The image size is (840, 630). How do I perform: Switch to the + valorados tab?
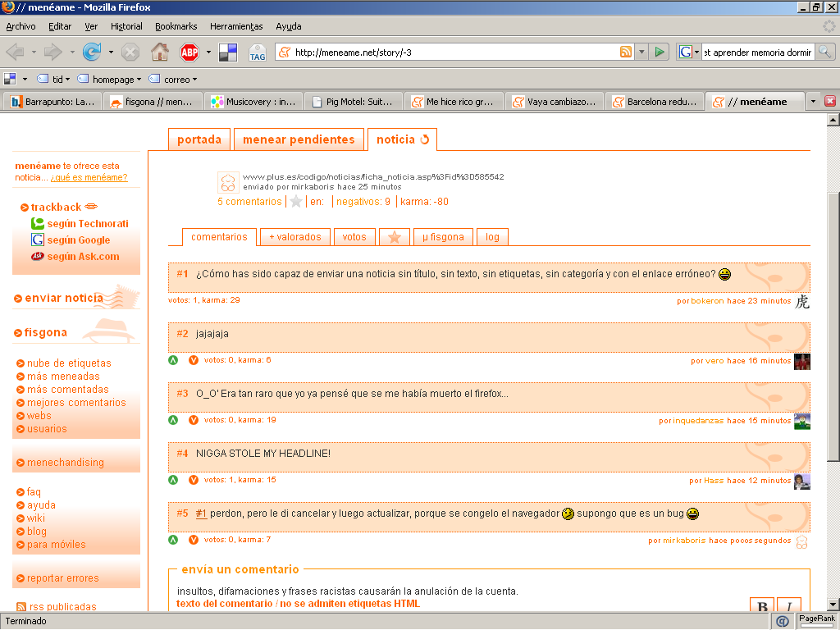294,237
